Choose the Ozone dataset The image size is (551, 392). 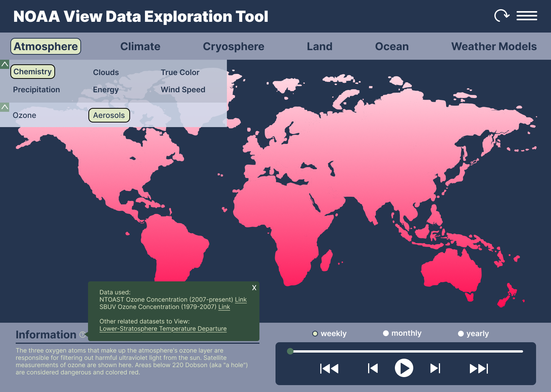pos(24,115)
